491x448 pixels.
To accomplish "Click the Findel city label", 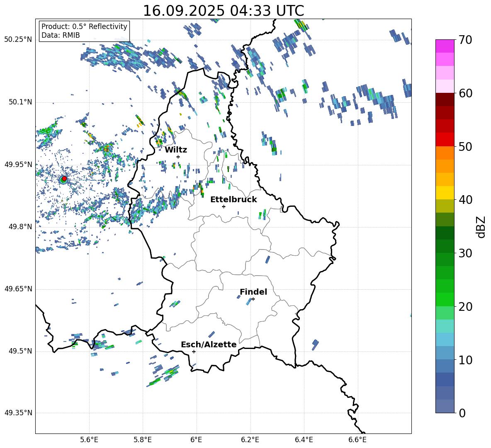I will (x=253, y=292).
